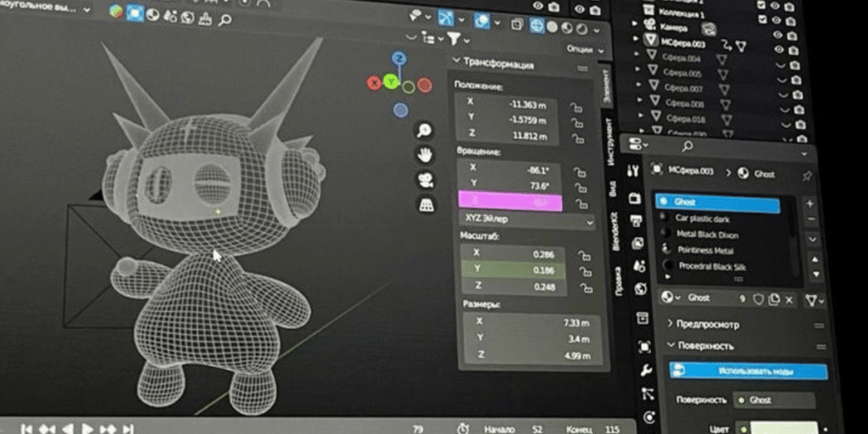Select the pan hand viewport icon
Viewport: 868px width, 434px height.
tap(425, 155)
